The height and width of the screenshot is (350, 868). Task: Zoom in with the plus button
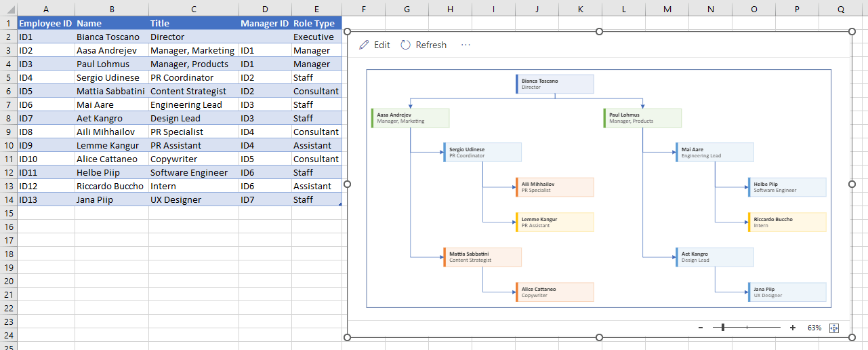[x=793, y=328]
